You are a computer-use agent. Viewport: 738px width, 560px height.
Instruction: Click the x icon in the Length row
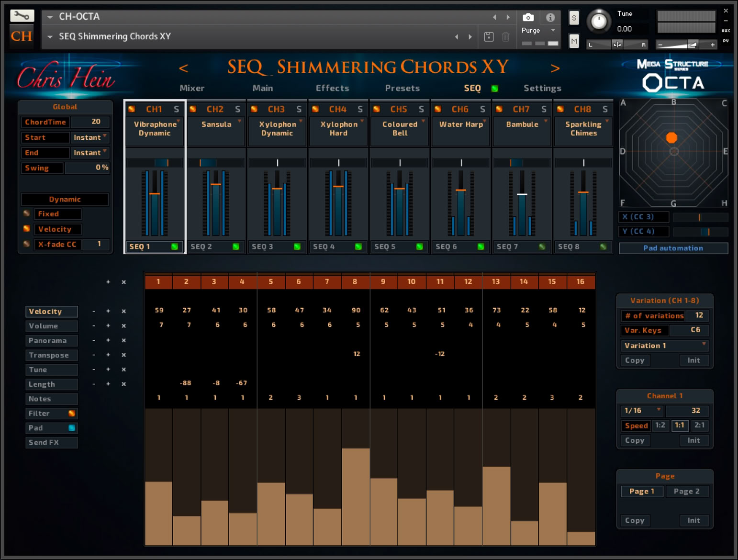pyautogui.click(x=123, y=384)
